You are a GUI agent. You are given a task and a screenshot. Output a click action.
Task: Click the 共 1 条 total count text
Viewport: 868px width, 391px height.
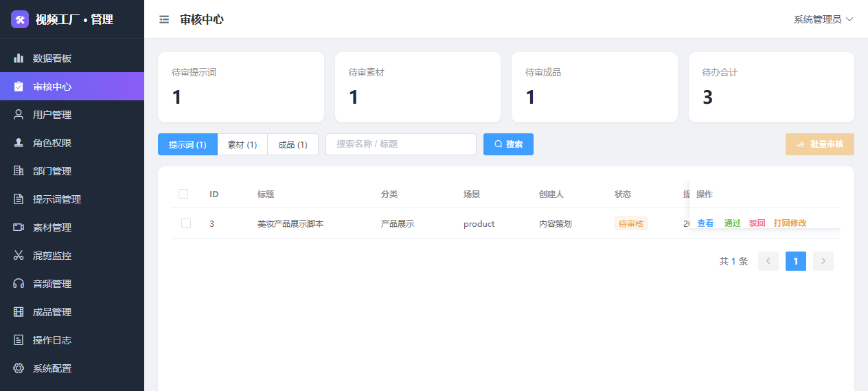pyautogui.click(x=733, y=261)
